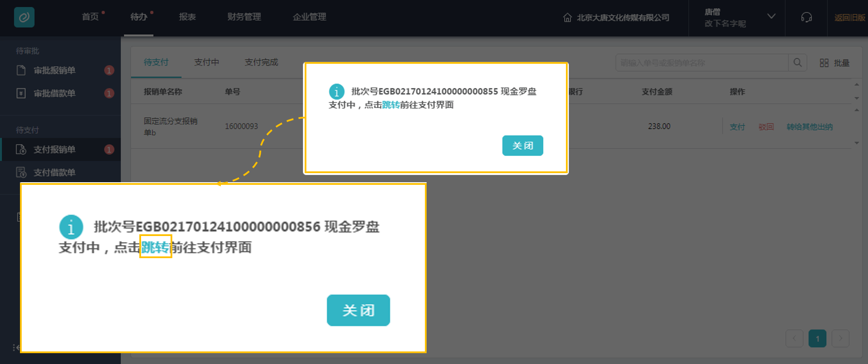Go to next page with right chevron
Viewport: 868px width, 364px height.
click(x=840, y=338)
